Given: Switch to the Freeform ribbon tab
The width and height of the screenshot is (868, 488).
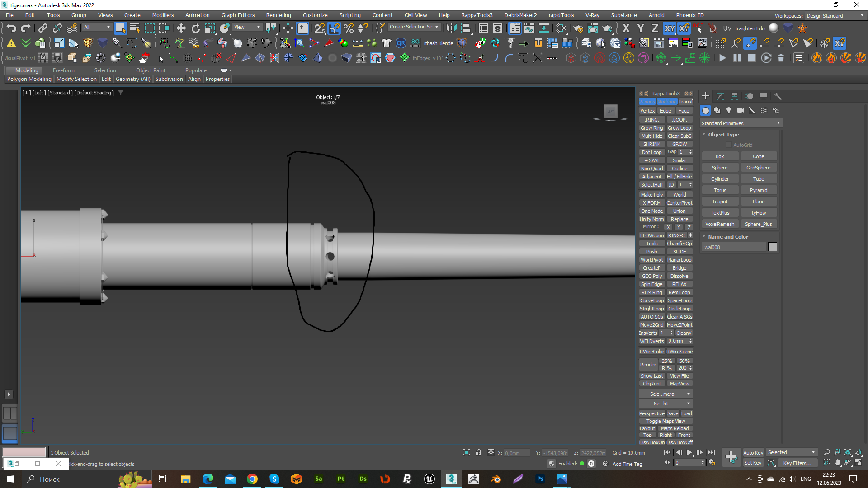Looking at the screenshot, I should click(x=63, y=70).
